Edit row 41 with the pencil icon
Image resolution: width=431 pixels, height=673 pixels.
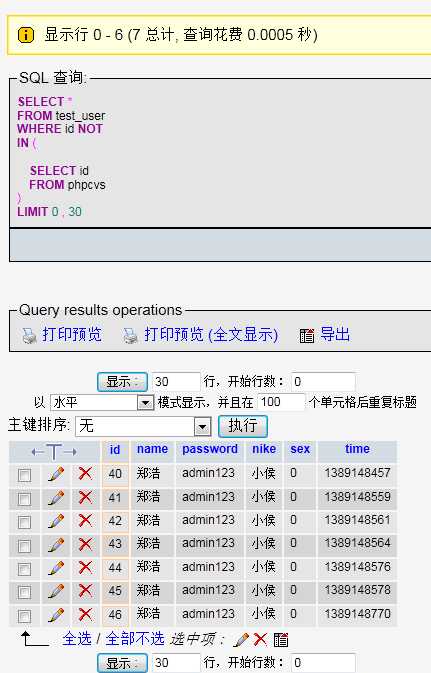pyautogui.click(x=56, y=497)
